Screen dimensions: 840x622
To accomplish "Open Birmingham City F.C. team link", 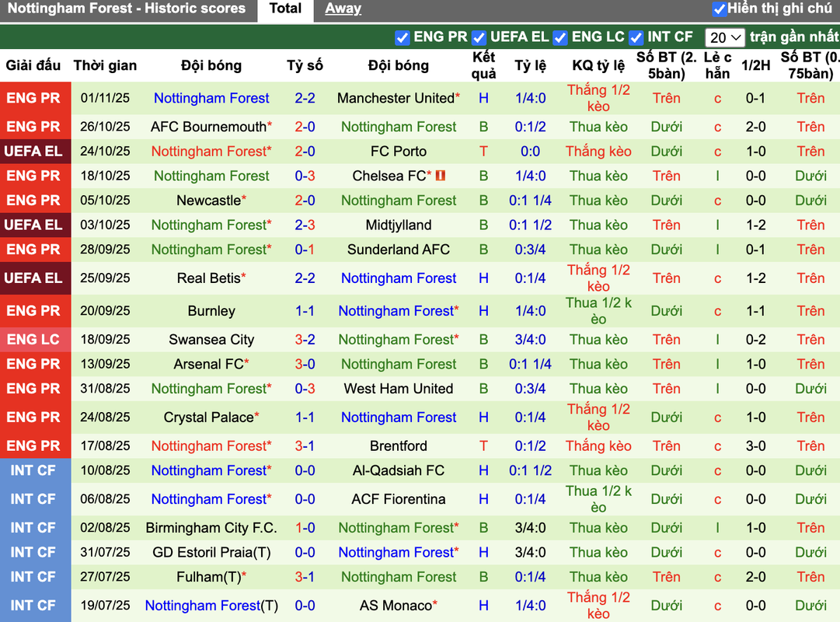I will coord(211,528).
